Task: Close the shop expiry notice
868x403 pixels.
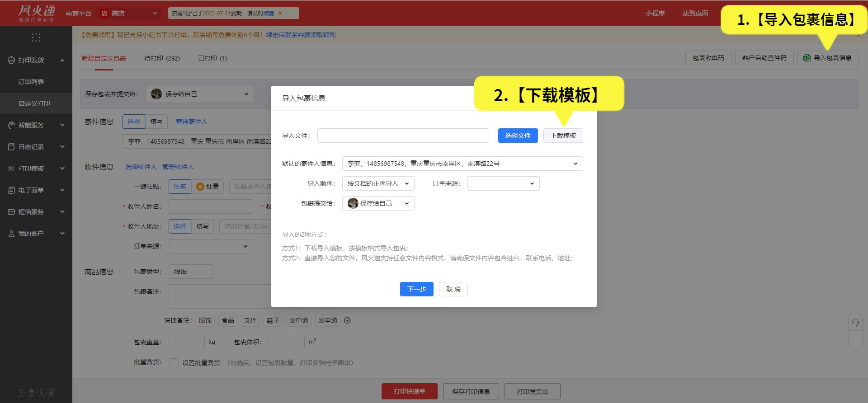Action: (x=280, y=13)
